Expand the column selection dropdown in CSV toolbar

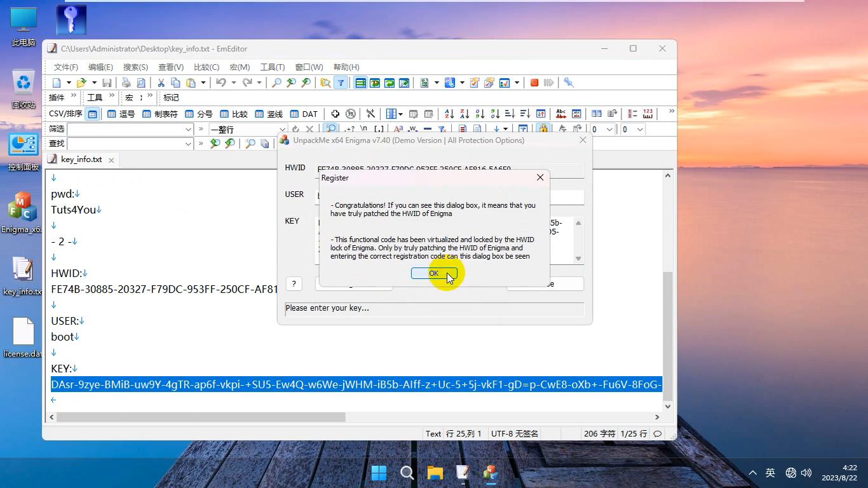401,114
